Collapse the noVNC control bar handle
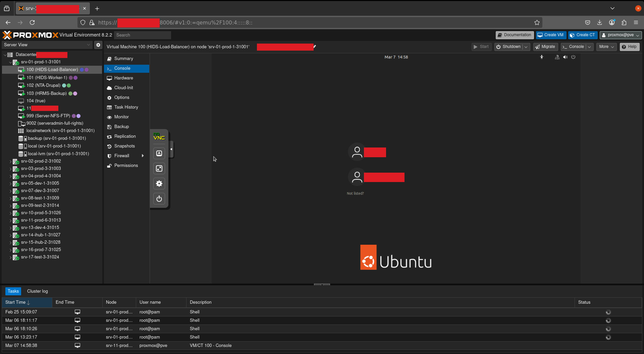 pos(171,149)
